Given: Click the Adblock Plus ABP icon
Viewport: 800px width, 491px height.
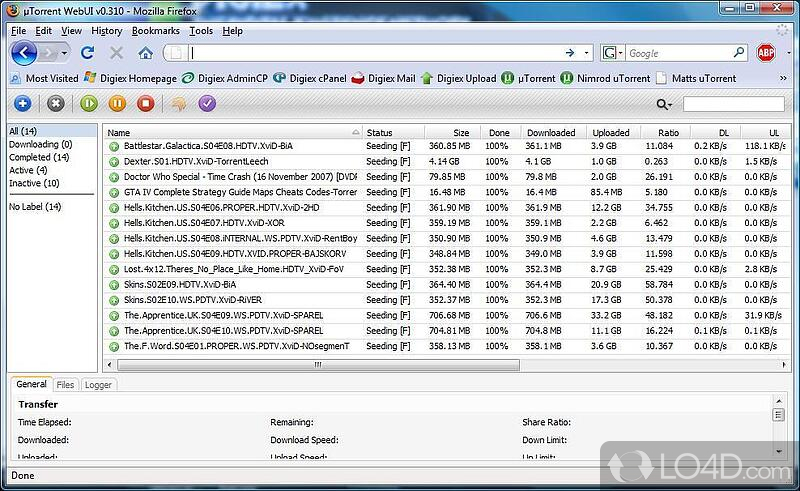Looking at the screenshot, I should coord(767,53).
